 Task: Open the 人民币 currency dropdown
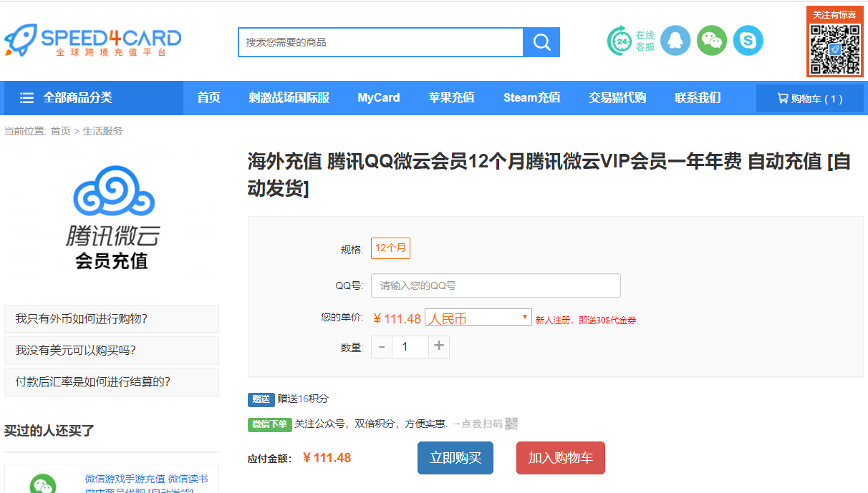pyautogui.click(x=478, y=318)
